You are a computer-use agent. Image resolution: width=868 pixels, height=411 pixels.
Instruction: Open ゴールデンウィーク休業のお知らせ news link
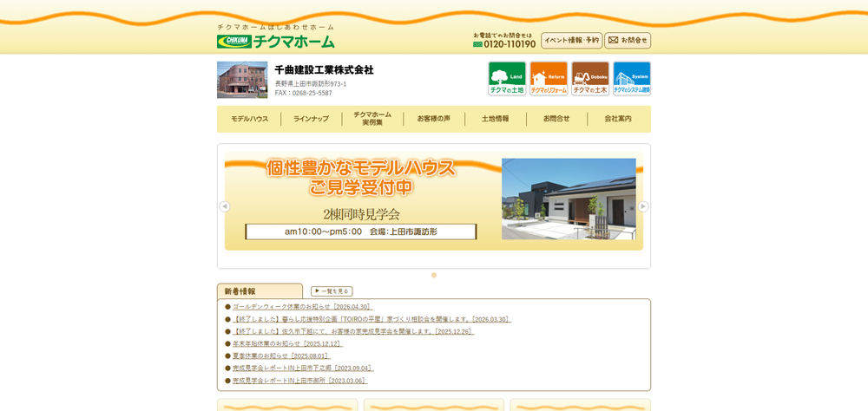tap(303, 306)
